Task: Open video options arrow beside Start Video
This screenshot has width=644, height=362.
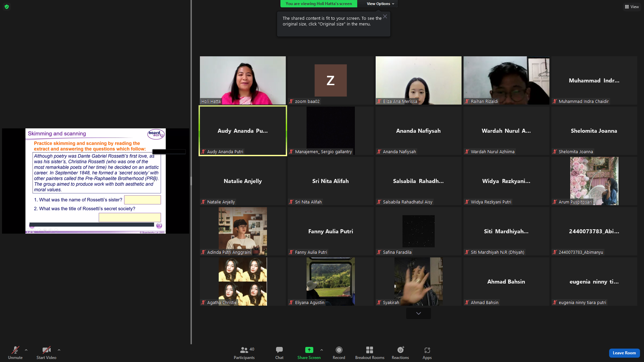Action: (59, 350)
